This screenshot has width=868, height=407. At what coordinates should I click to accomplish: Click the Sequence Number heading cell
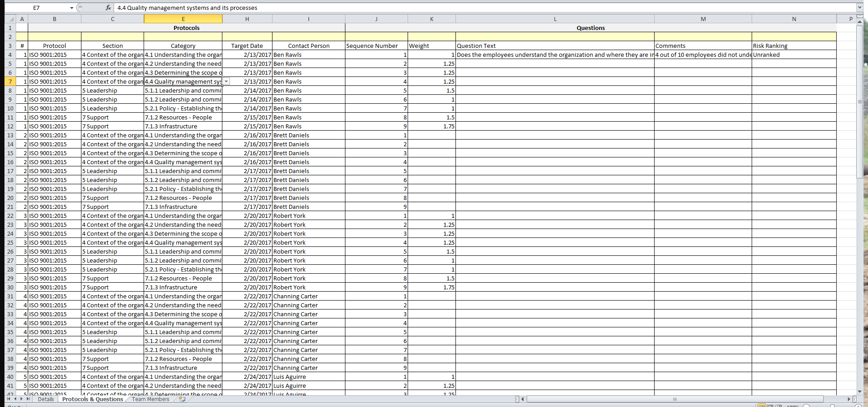376,46
